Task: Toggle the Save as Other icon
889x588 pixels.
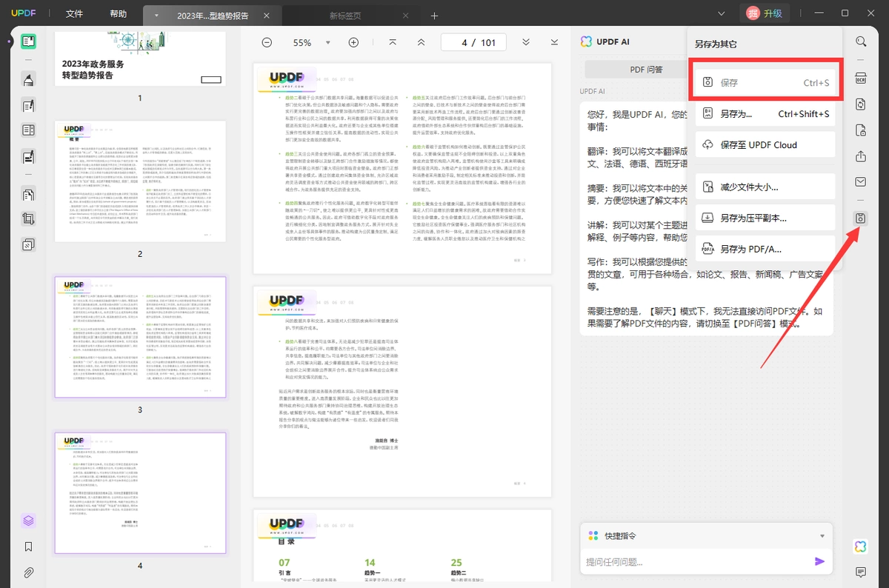Action: [x=861, y=218]
